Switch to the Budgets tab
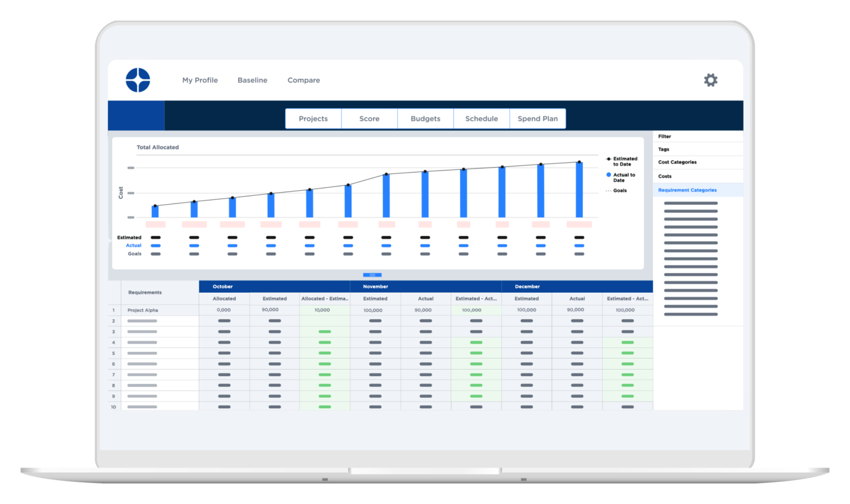The height and width of the screenshot is (504, 850). click(x=425, y=118)
